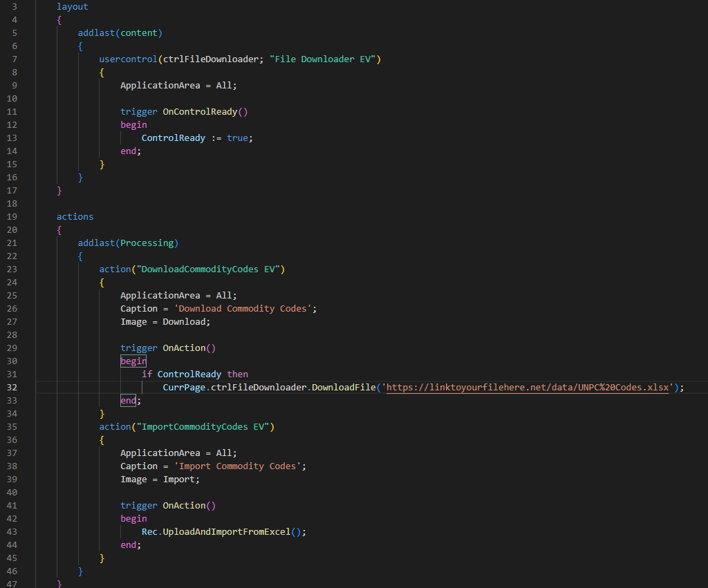Click line number 23 in the gutter
Screen dimensions: 708x588
point(12,269)
